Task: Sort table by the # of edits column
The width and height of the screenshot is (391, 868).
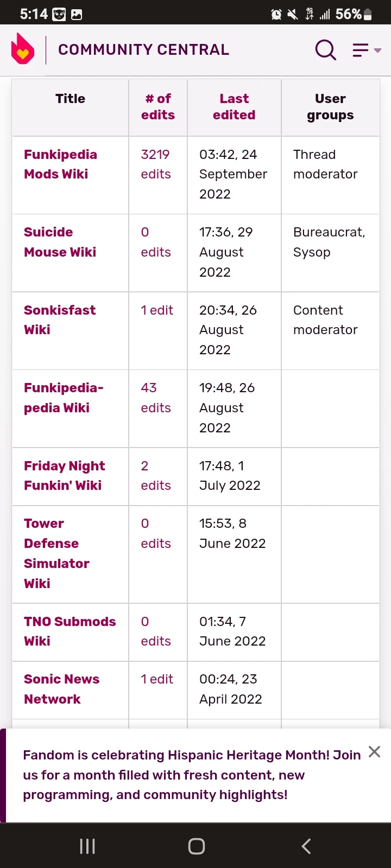Action: click(x=157, y=107)
